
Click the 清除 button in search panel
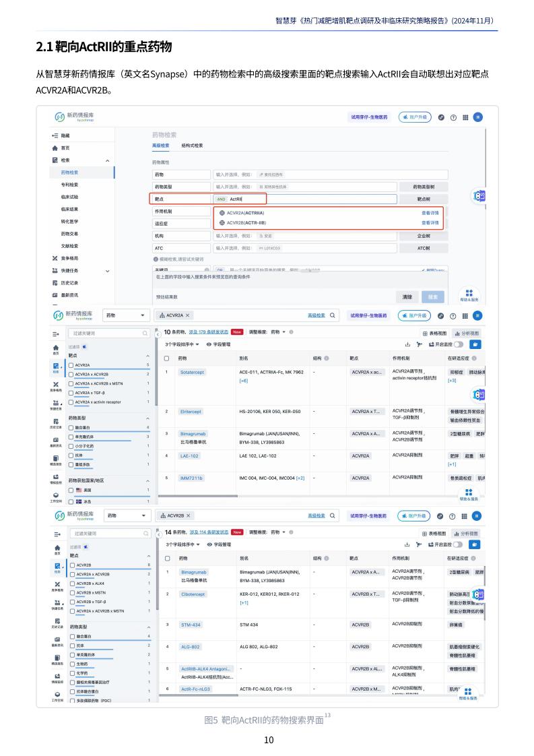[x=407, y=297]
